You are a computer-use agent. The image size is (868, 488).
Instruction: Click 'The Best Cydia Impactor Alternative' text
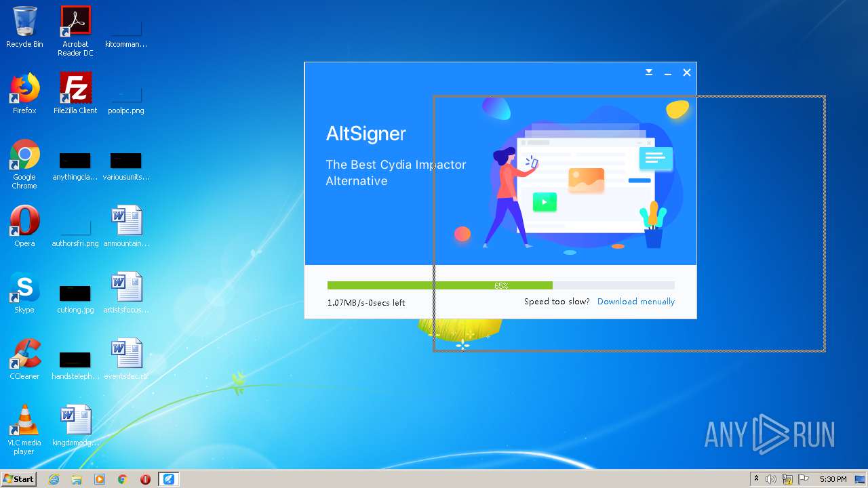pos(396,173)
